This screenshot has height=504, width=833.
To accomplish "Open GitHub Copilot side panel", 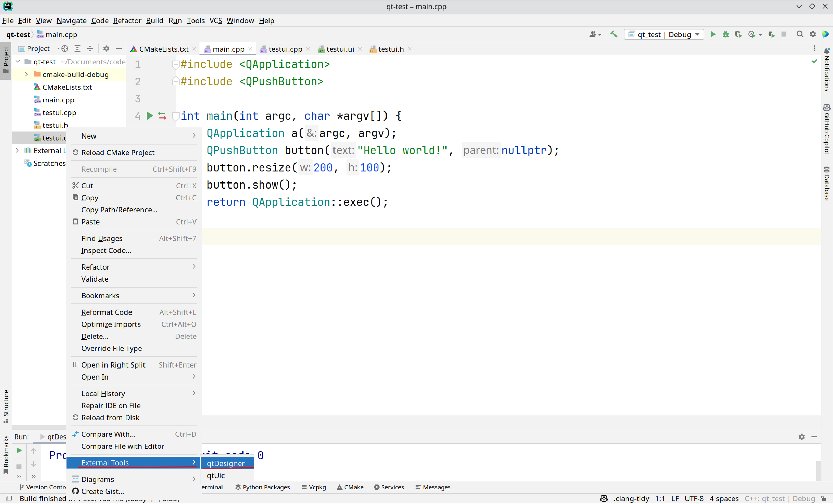I will click(x=827, y=129).
